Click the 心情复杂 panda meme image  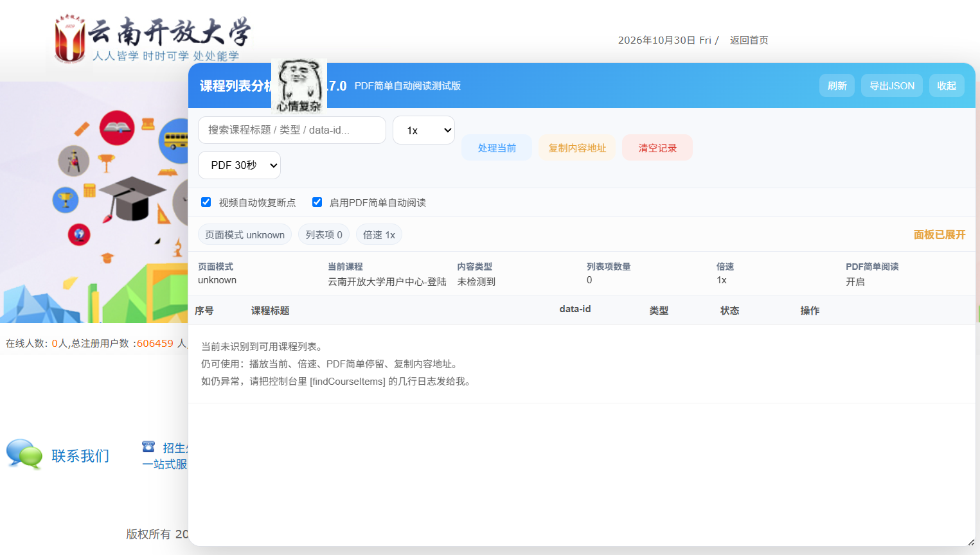pos(299,86)
